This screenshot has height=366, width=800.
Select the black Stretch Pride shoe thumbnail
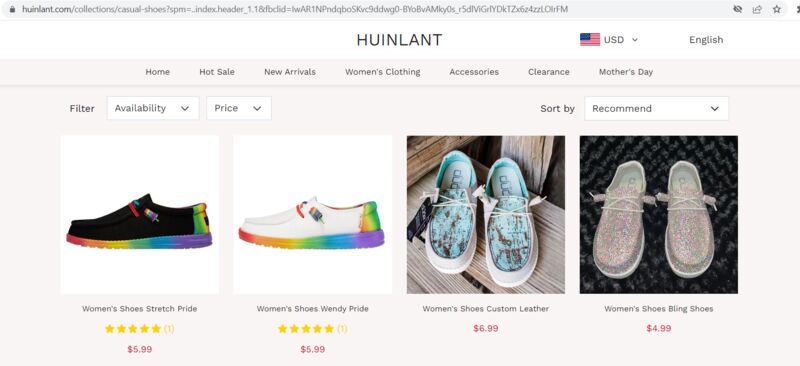(139, 215)
